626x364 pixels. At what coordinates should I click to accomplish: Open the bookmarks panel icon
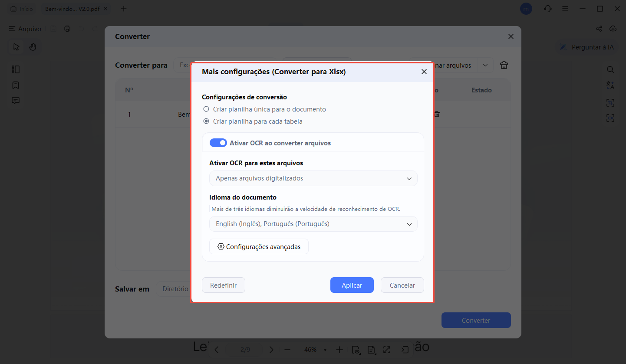click(x=16, y=85)
